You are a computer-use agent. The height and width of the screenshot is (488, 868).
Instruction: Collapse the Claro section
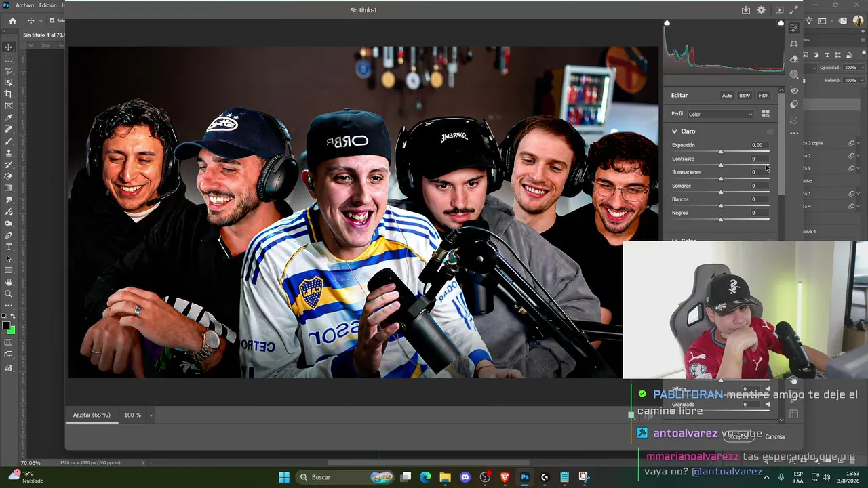tap(675, 131)
